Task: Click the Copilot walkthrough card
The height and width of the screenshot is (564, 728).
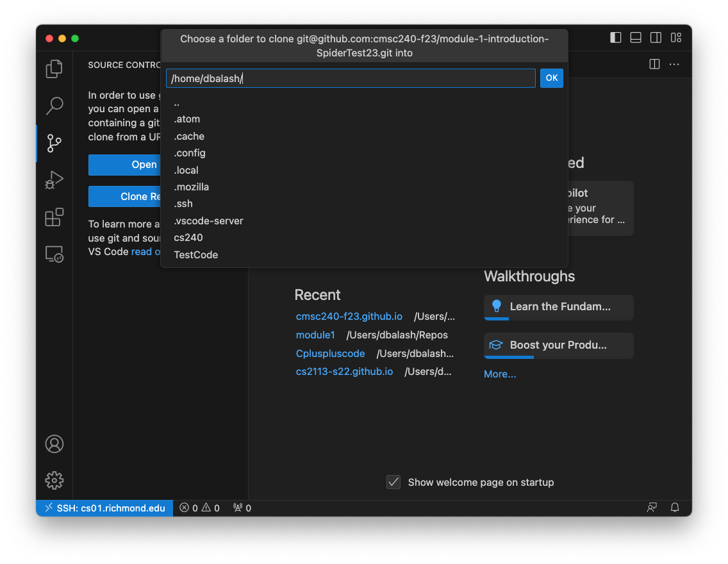Action: pyautogui.click(x=600, y=208)
